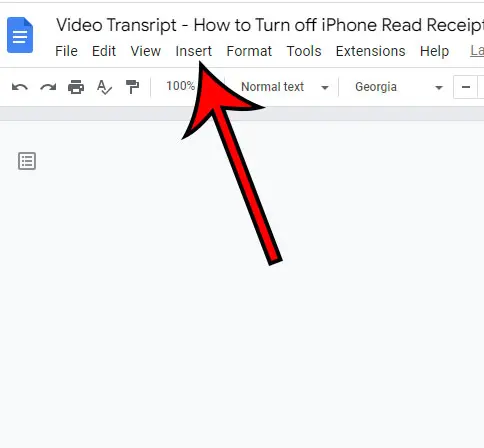Open the Format menu
The height and width of the screenshot is (448, 484).
click(x=249, y=51)
